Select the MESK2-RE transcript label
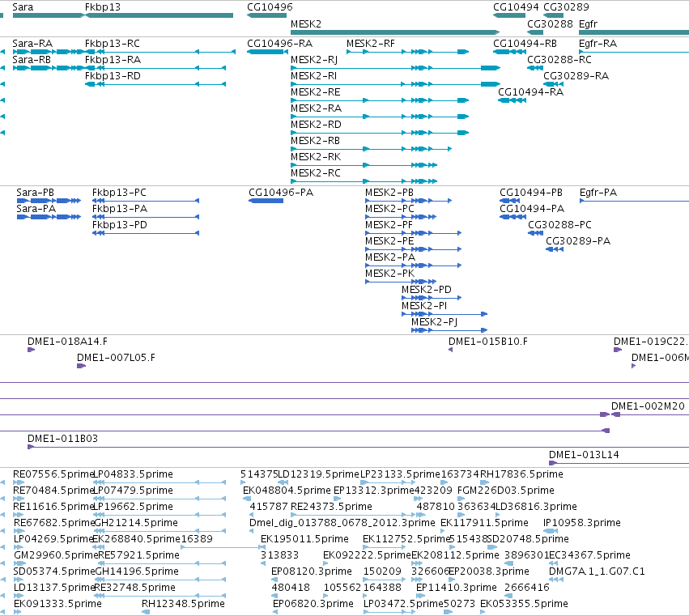This screenshot has width=689, height=616. (315, 92)
